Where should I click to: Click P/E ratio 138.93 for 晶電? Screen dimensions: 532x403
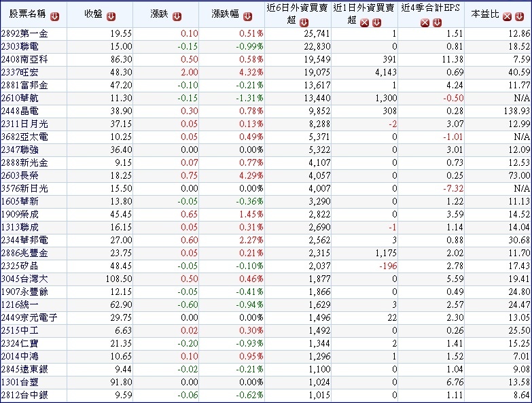pos(516,111)
